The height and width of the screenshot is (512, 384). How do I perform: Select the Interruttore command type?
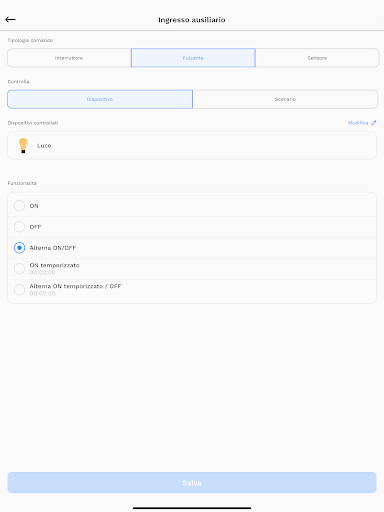click(x=69, y=58)
